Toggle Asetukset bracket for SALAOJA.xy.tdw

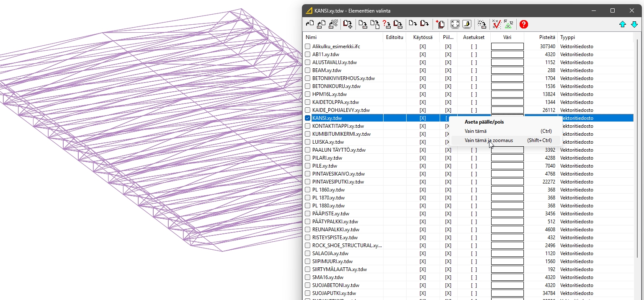tap(474, 253)
